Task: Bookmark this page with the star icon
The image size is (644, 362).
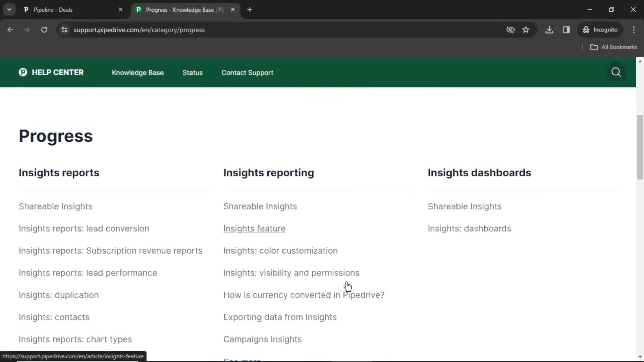Action: 526,30
